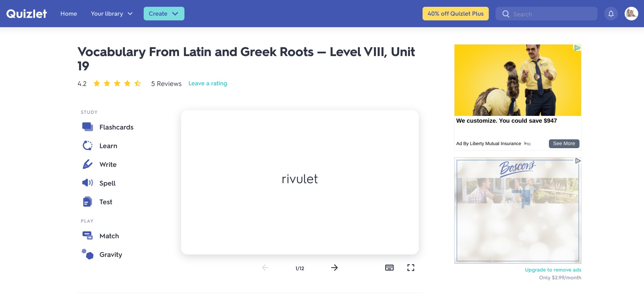Click the 40% off Quizlet Plus button

pyautogui.click(x=455, y=14)
